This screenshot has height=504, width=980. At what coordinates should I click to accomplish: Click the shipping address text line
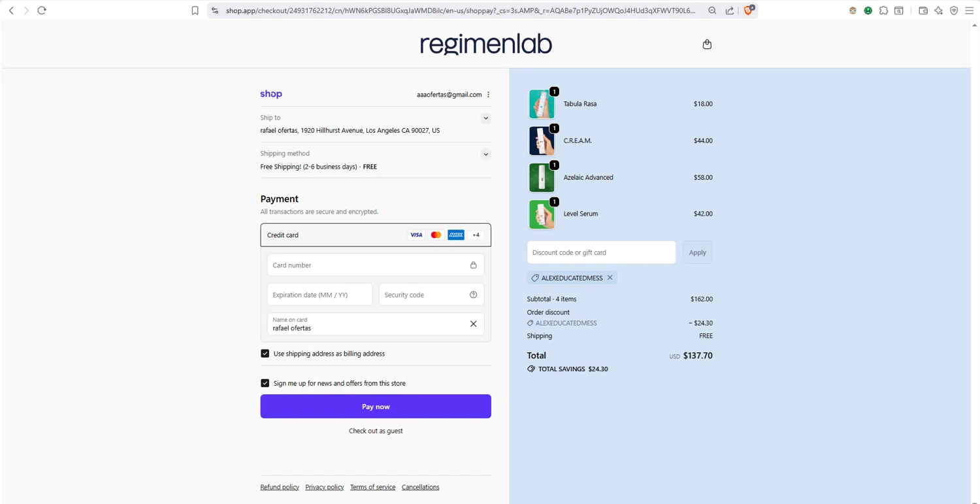coord(350,131)
